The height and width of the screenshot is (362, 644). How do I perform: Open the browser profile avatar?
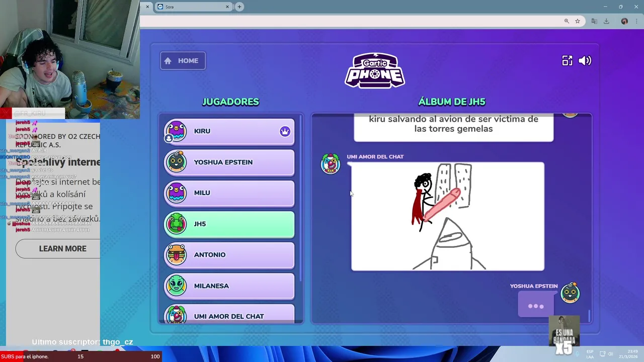(x=624, y=21)
